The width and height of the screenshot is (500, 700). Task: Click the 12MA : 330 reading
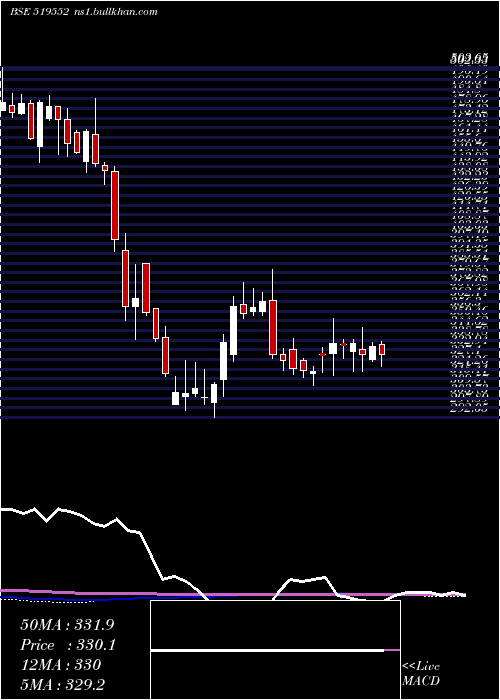tap(60, 665)
